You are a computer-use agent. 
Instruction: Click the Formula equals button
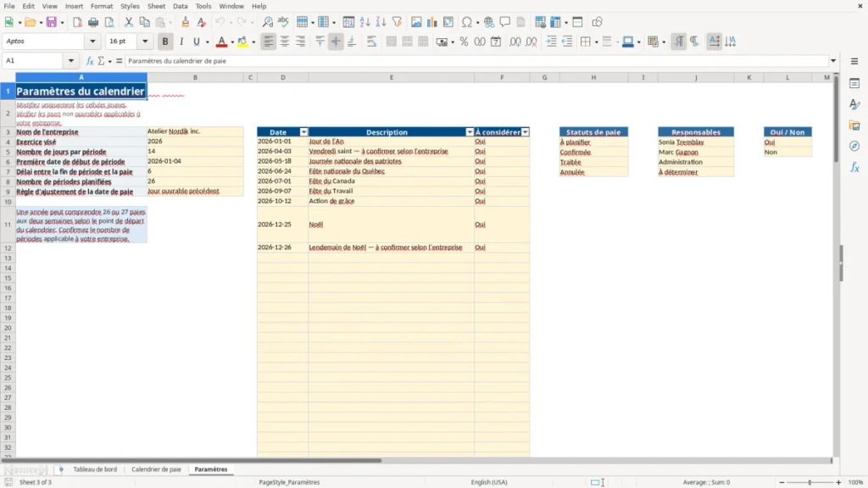pyautogui.click(x=119, y=61)
